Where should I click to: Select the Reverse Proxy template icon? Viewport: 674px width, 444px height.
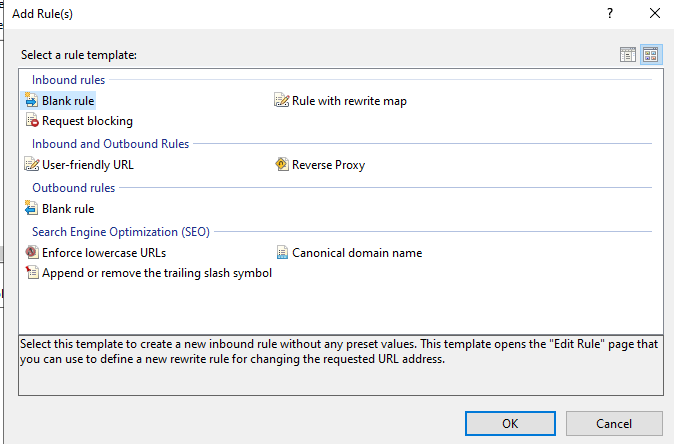click(x=282, y=164)
